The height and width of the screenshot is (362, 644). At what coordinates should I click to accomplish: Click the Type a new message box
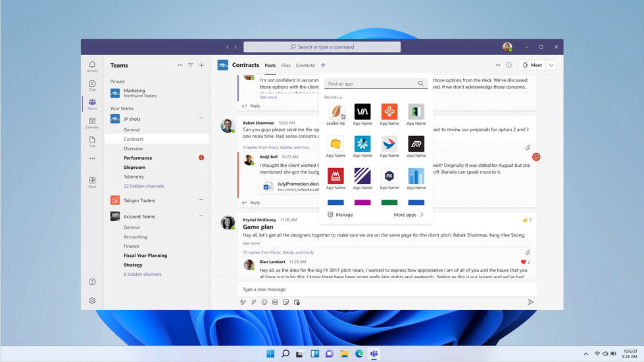click(x=387, y=290)
